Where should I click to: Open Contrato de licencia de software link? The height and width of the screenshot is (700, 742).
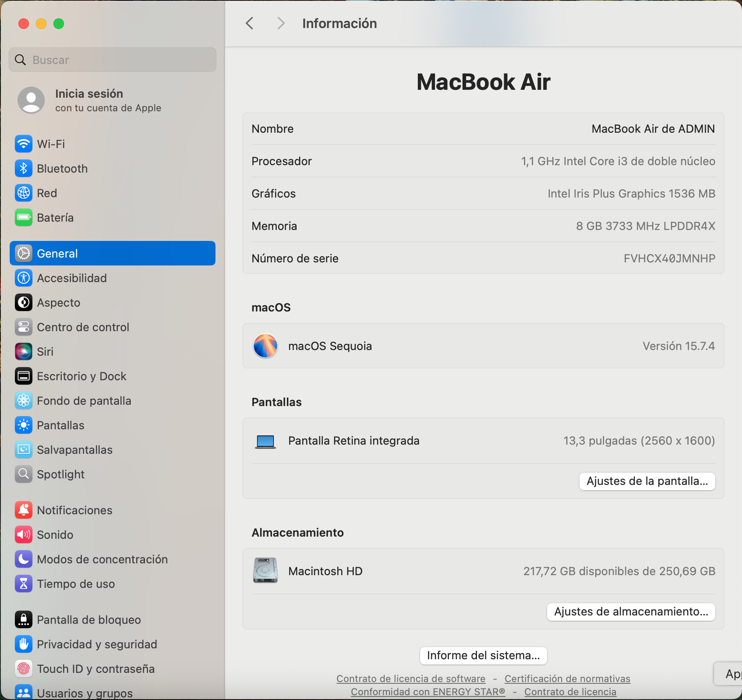(410, 679)
